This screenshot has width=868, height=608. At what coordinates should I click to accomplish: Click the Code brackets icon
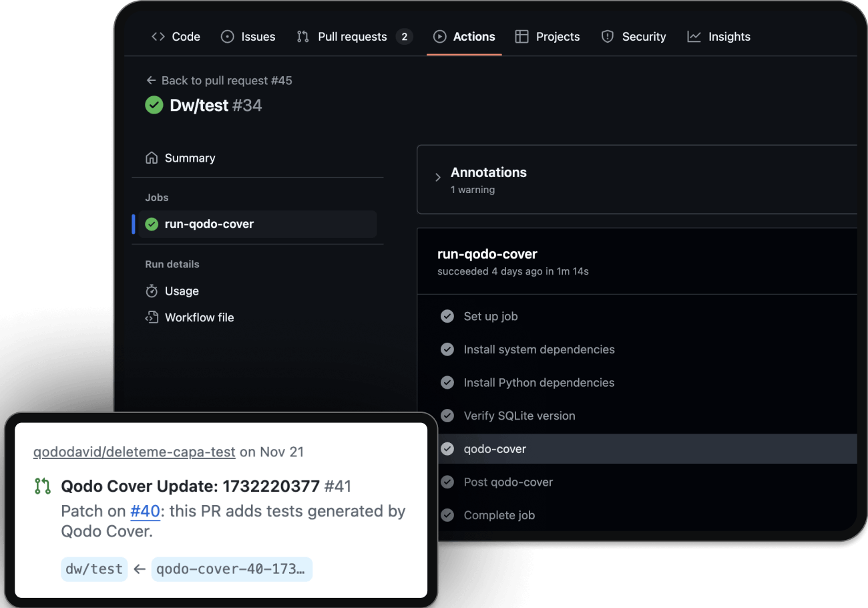click(x=158, y=37)
